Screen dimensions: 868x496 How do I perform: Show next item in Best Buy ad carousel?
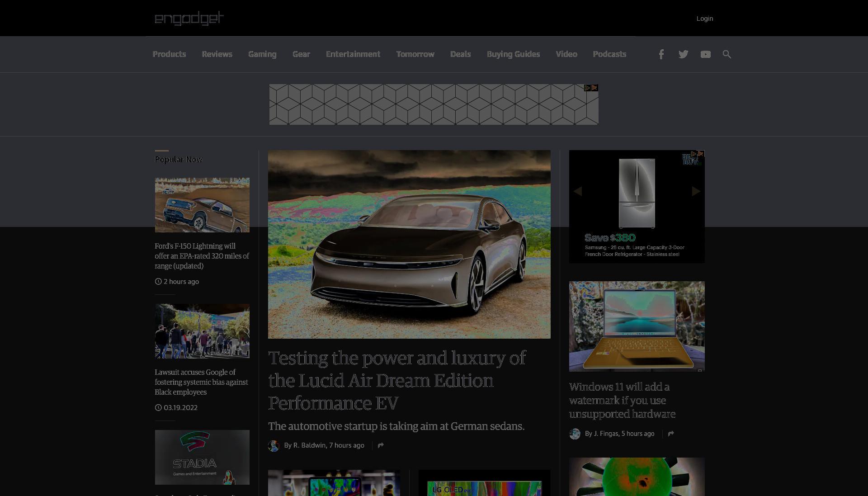coord(696,191)
